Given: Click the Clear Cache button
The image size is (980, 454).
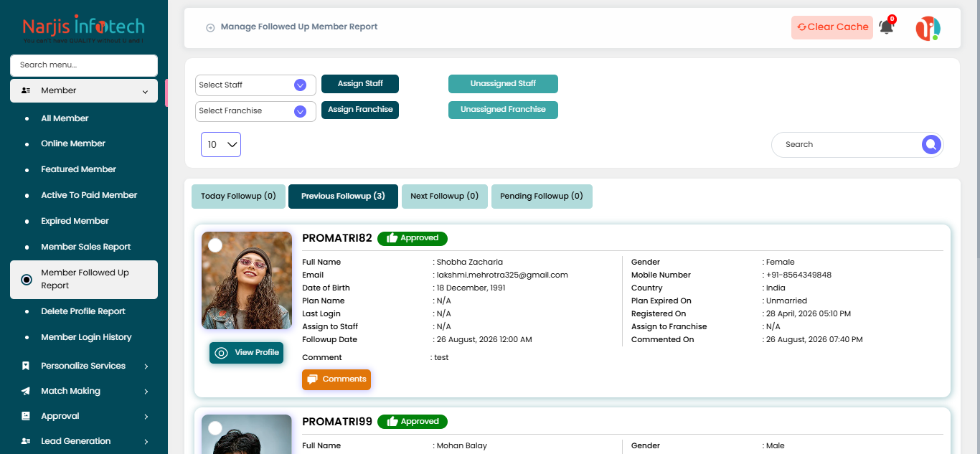Looking at the screenshot, I should pyautogui.click(x=832, y=27).
